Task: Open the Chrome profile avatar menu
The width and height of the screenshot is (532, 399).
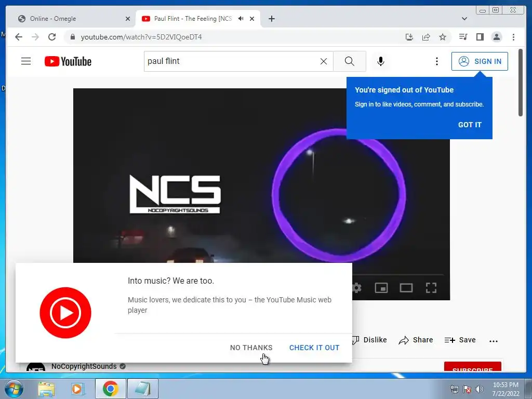Action: click(x=496, y=37)
